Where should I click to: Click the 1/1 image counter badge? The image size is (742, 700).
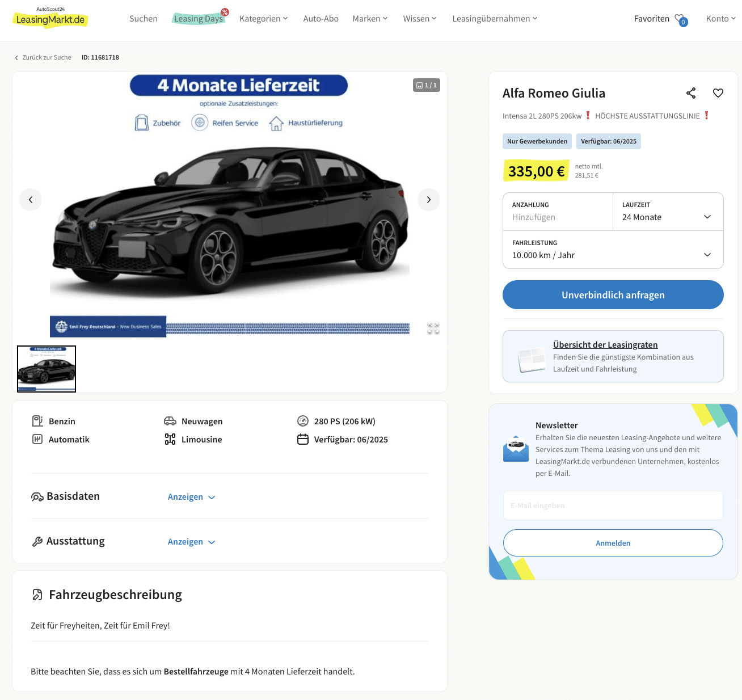tap(427, 85)
